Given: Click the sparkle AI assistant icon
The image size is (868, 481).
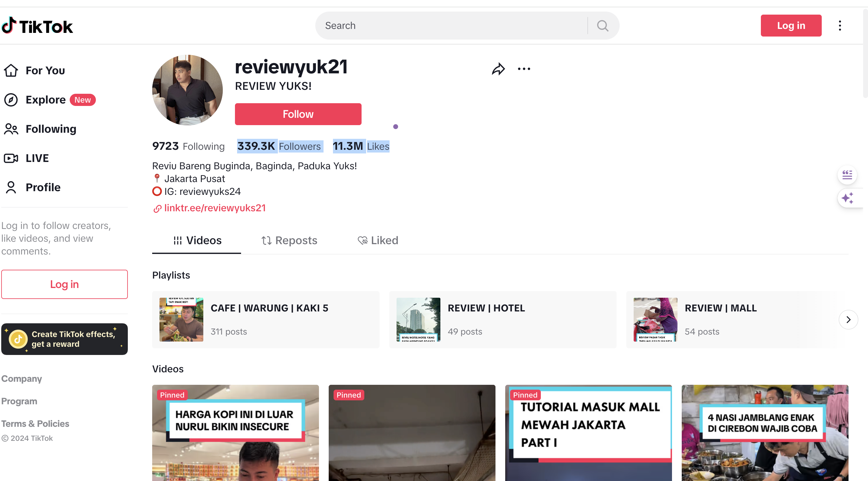Looking at the screenshot, I should click(x=847, y=198).
